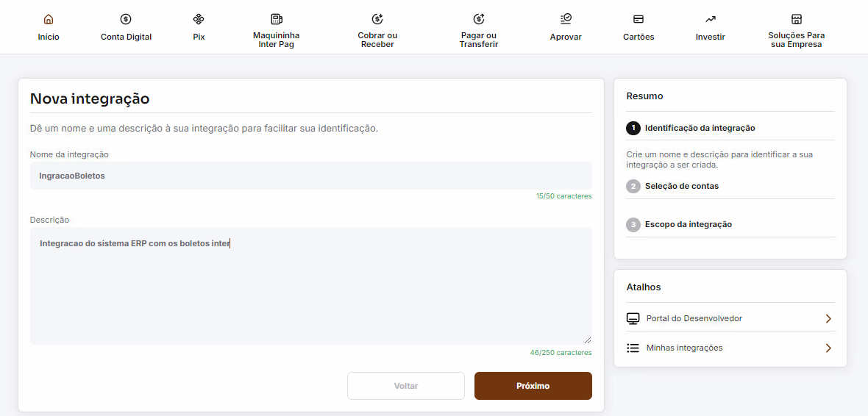Click the Aprovar checklist icon

tap(566, 19)
